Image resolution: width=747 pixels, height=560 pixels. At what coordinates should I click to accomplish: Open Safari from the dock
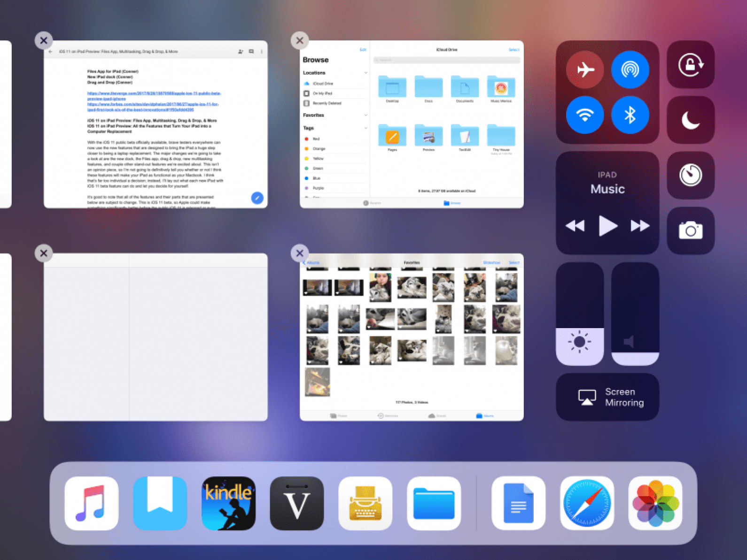[587, 503]
